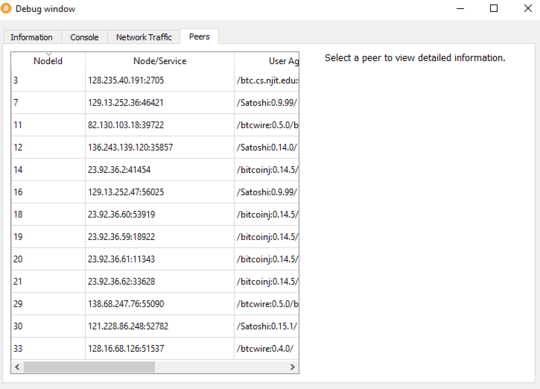Click NodeId cell 12
The image size is (540, 389).
pyautogui.click(x=48, y=147)
